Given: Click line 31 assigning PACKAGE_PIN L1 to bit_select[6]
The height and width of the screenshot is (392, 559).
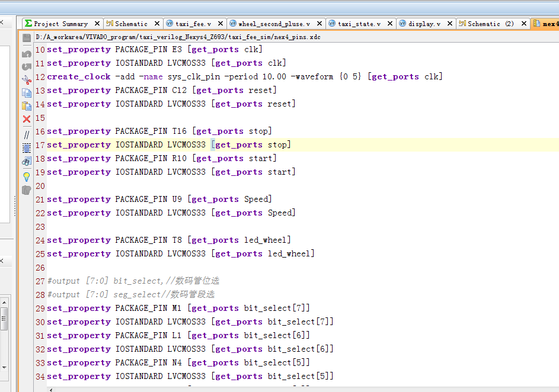Looking at the screenshot, I should pyautogui.click(x=178, y=335).
